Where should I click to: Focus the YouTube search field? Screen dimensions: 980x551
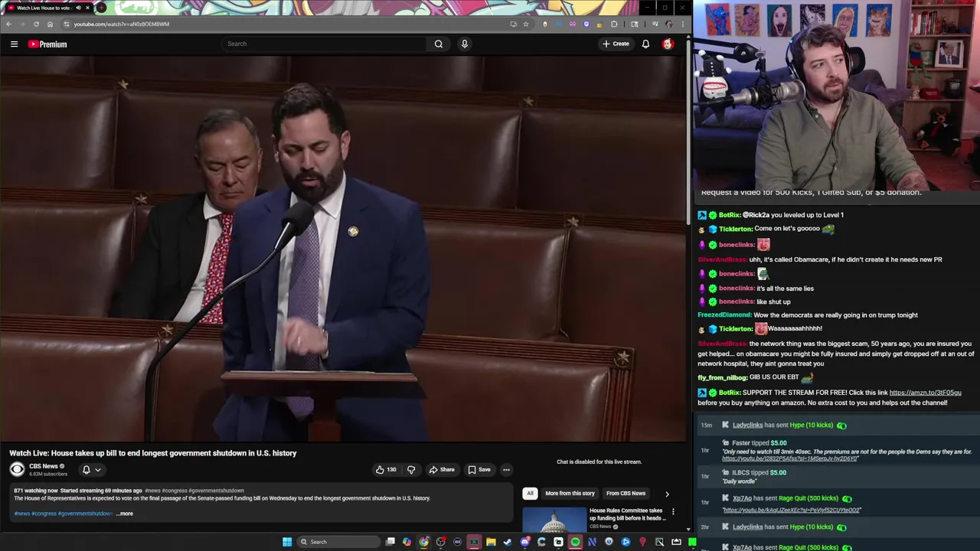click(x=325, y=44)
